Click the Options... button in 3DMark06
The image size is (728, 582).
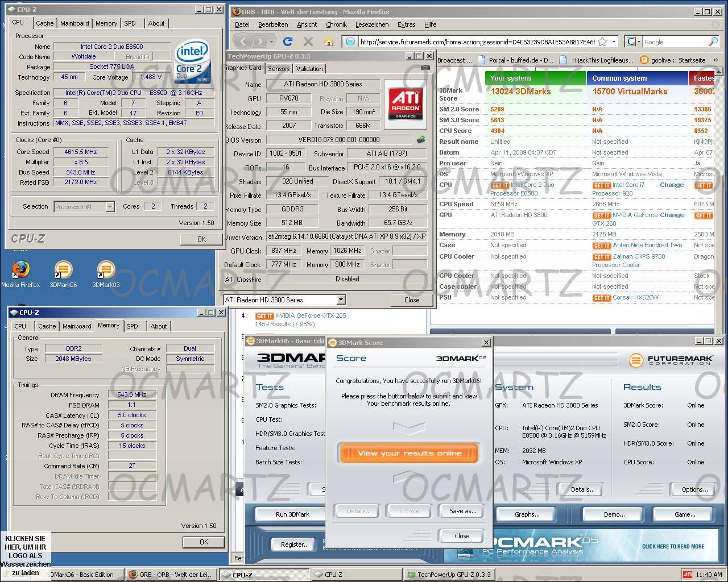click(x=694, y=489)
